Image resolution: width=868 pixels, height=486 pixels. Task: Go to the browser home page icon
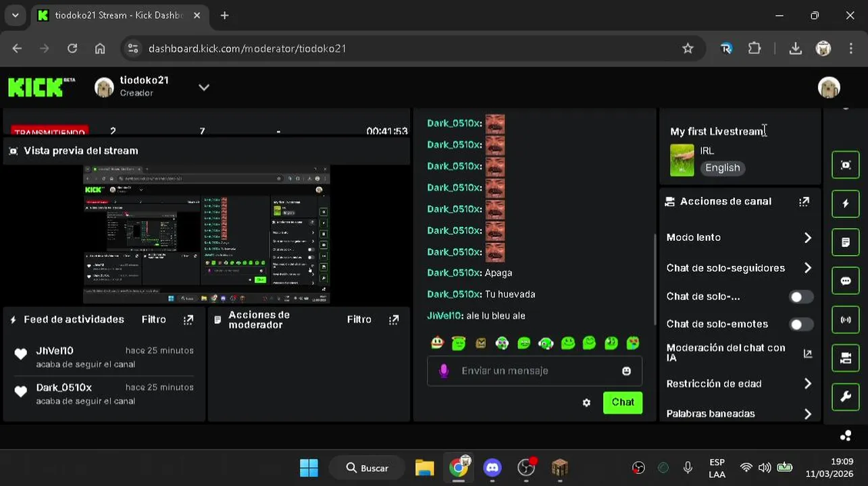(100, 49)
